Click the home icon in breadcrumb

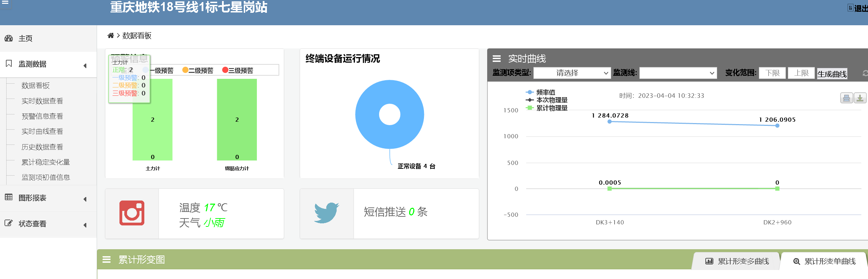coord(110,36)
